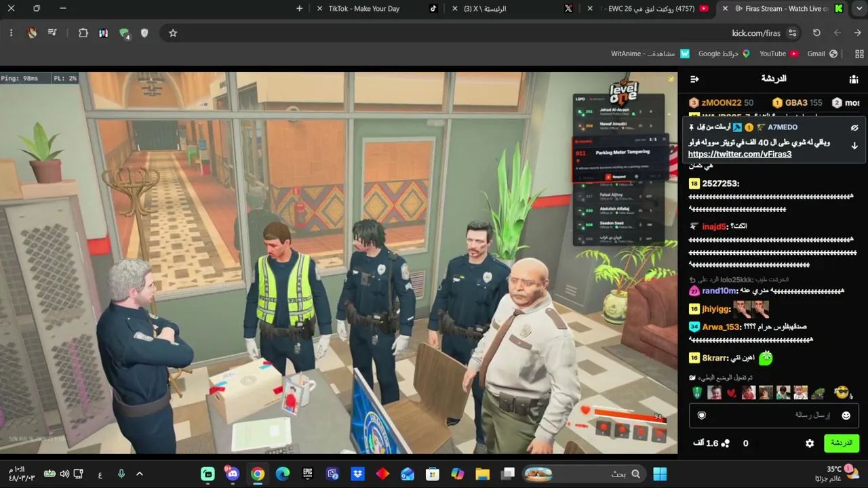Click the GBA3 leaderboard entry
The height and width of the screenshot is (488, 868).
[797, 103]
